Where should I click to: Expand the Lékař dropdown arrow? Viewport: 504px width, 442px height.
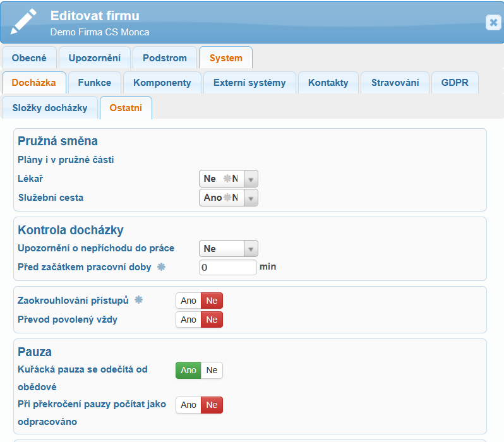[x=251, y=179]
